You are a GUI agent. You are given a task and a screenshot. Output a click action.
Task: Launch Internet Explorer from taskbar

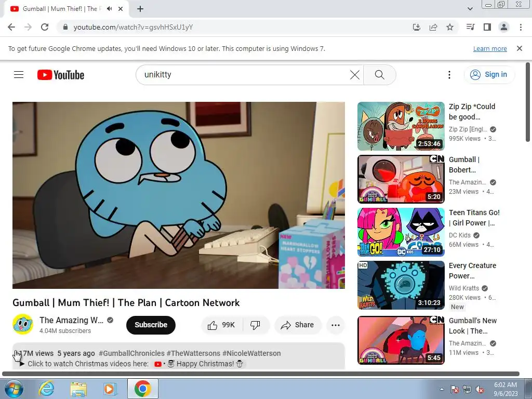click(46, 389)
